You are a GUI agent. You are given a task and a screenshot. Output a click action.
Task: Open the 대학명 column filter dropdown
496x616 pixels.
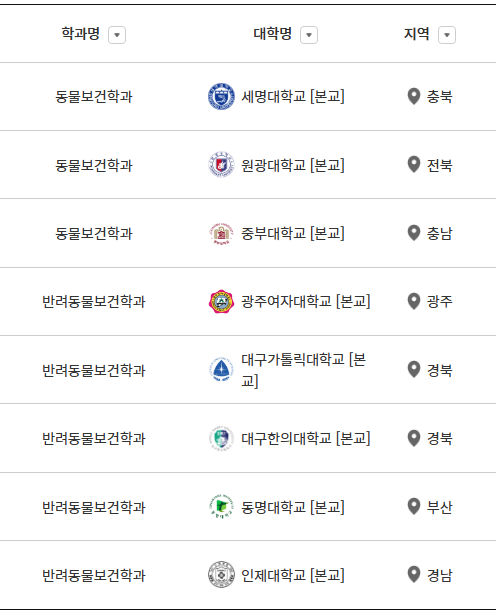309,35
